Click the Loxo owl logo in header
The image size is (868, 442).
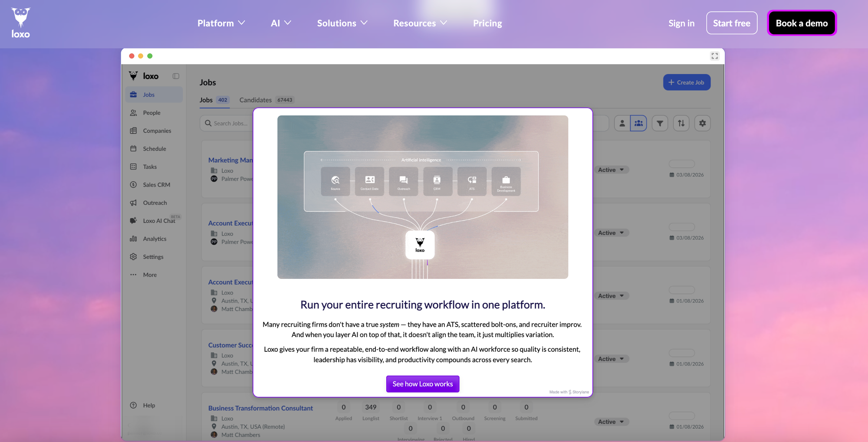[x=20, y=23]
